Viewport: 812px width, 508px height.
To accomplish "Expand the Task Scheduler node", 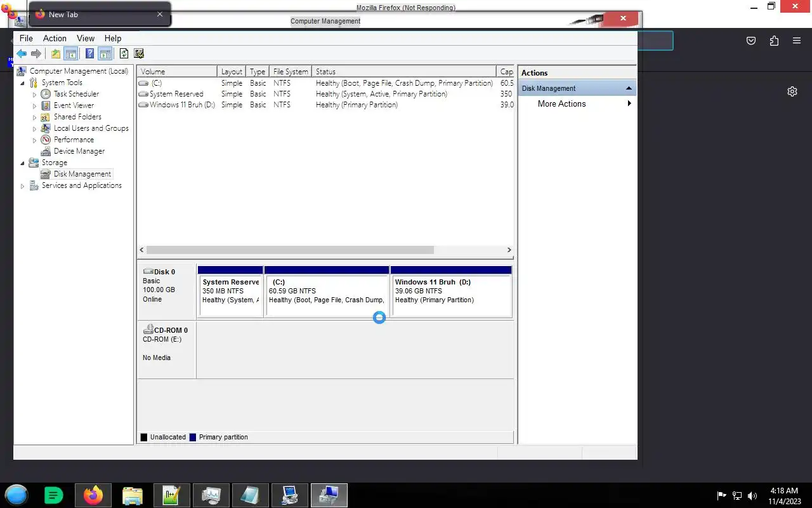I will (x=35, y=94).
